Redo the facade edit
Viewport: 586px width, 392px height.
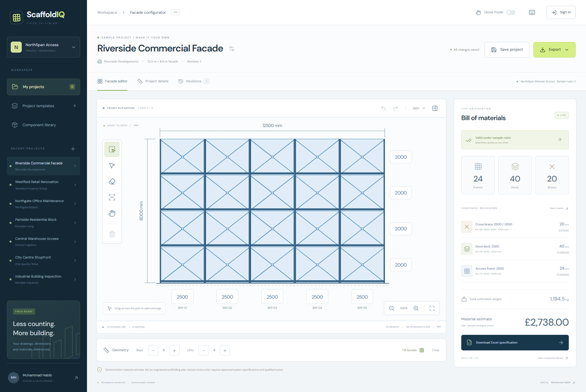tap(396, 108)
